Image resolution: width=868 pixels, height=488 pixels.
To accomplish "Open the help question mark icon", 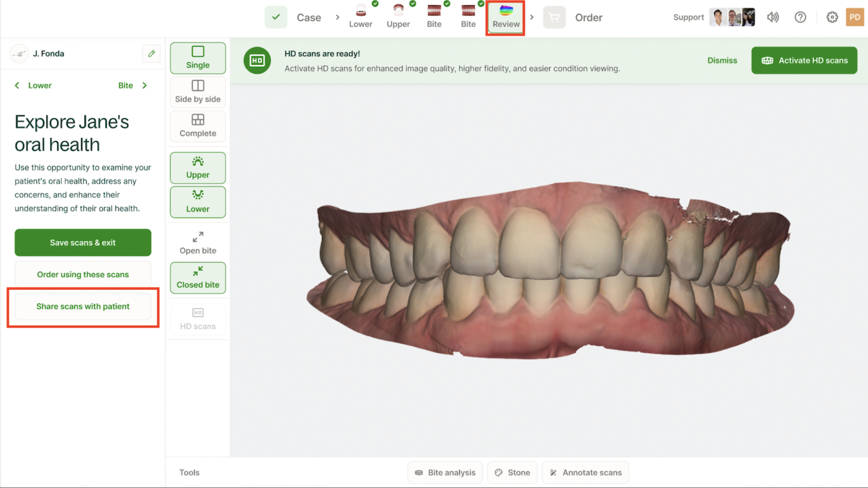I will pyautogui.click(x=800, y=17).
